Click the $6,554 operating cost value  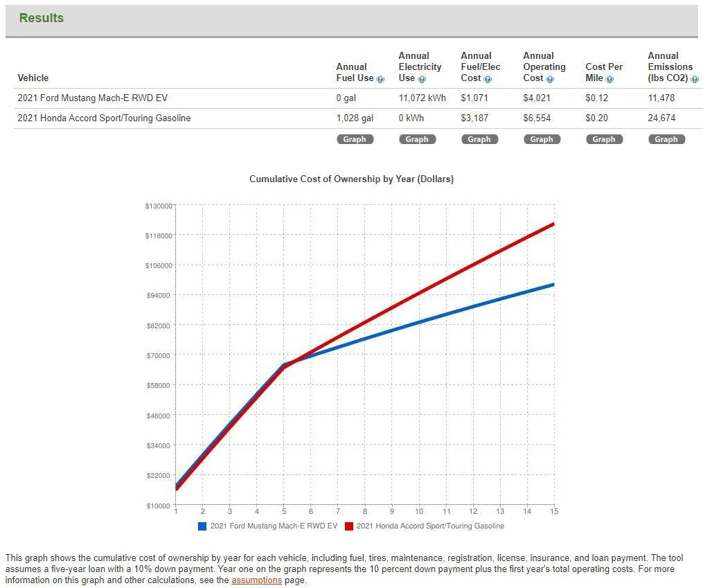point(537,118)
